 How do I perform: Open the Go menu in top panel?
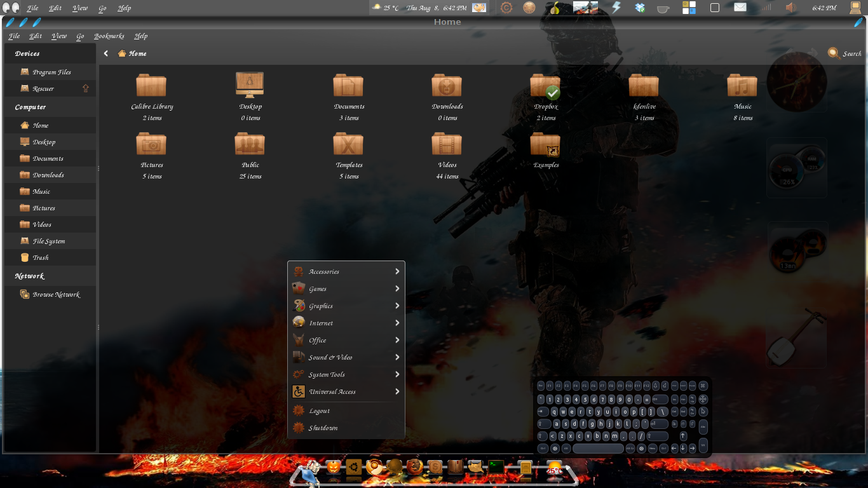[103, 8]
